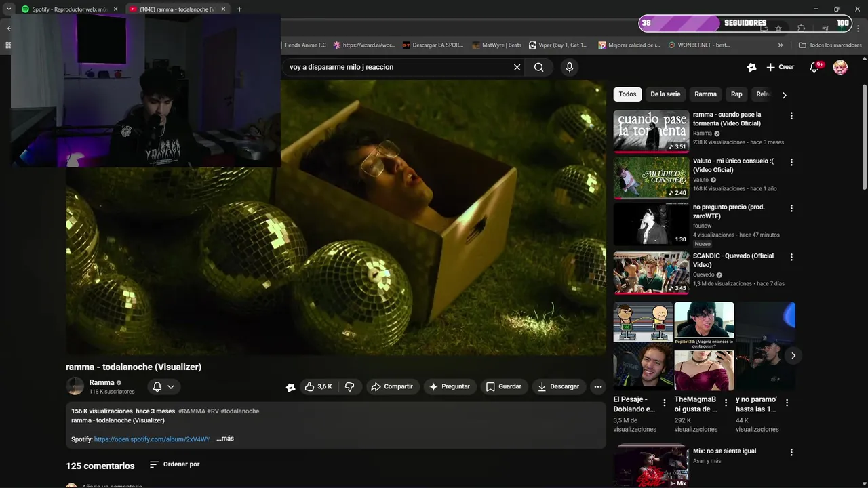Select the Rap filter chip
Screen dimensions: 868x488
coord(736,94)
